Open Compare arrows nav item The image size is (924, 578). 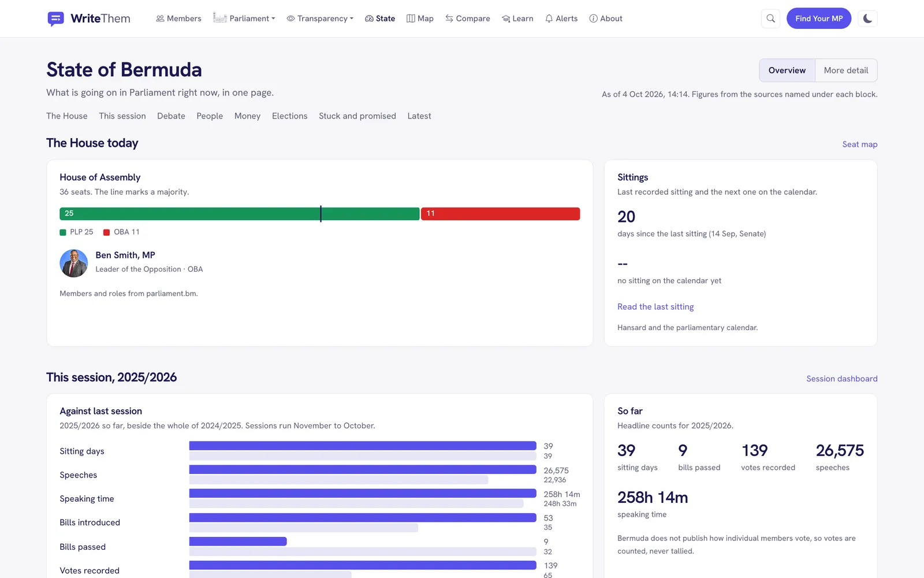[468, 18]
